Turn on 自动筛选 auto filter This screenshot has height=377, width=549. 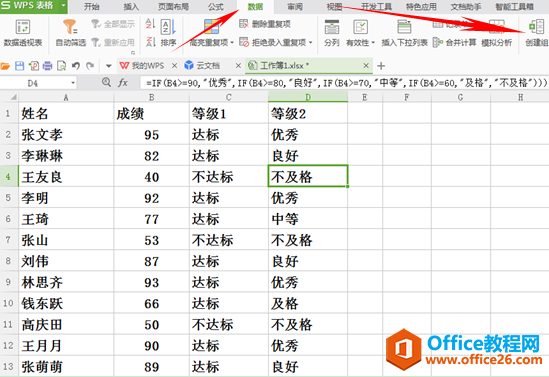[x=71, y=34]
